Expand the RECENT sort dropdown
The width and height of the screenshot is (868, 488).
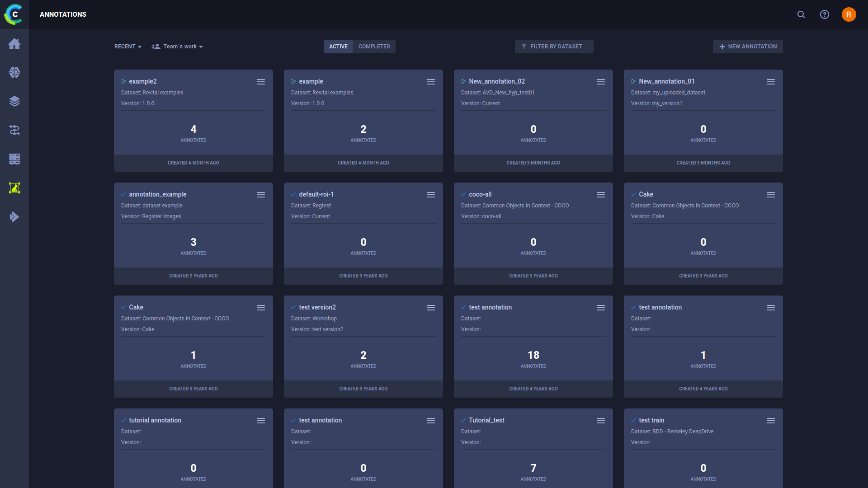128,47
